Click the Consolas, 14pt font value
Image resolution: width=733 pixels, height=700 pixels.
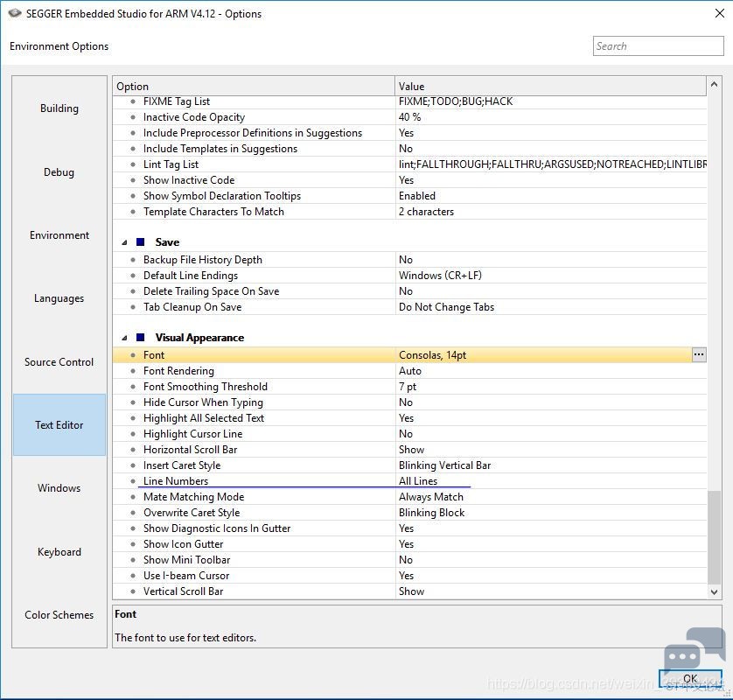coord(432,355)
